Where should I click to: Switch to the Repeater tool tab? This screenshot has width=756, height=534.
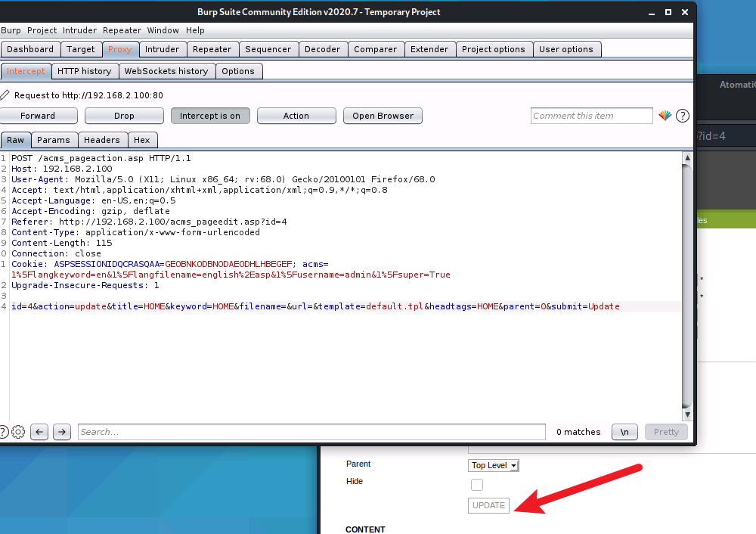point(212,49)
